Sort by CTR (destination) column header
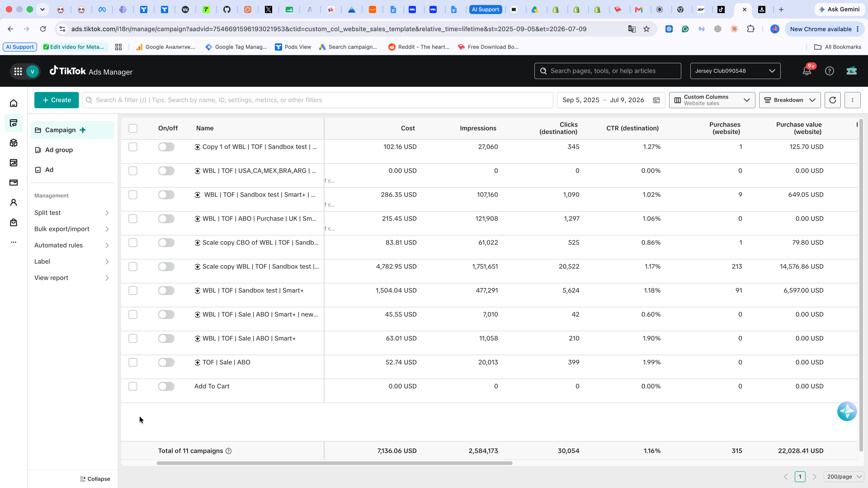Viewport: 868px width, 488px height. [x=632, y=128]
